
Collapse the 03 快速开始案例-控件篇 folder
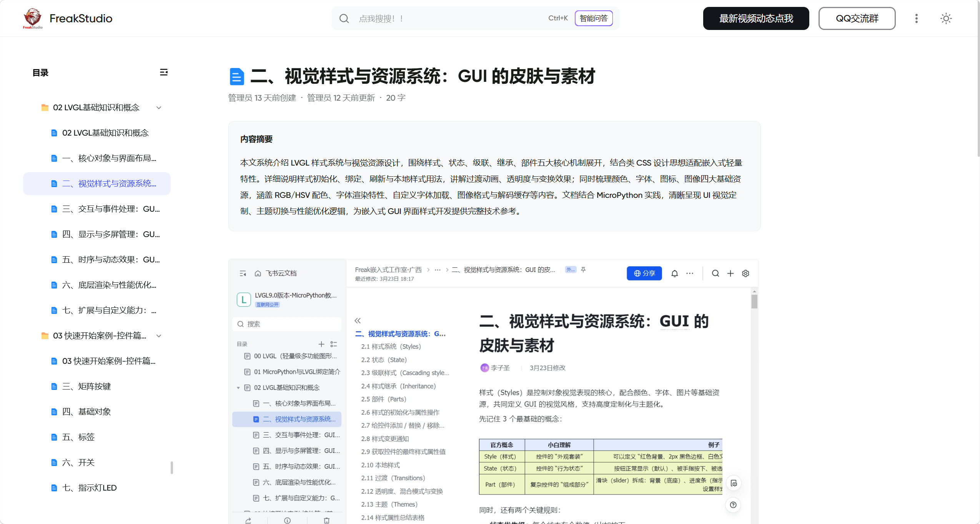pos(159,336)
